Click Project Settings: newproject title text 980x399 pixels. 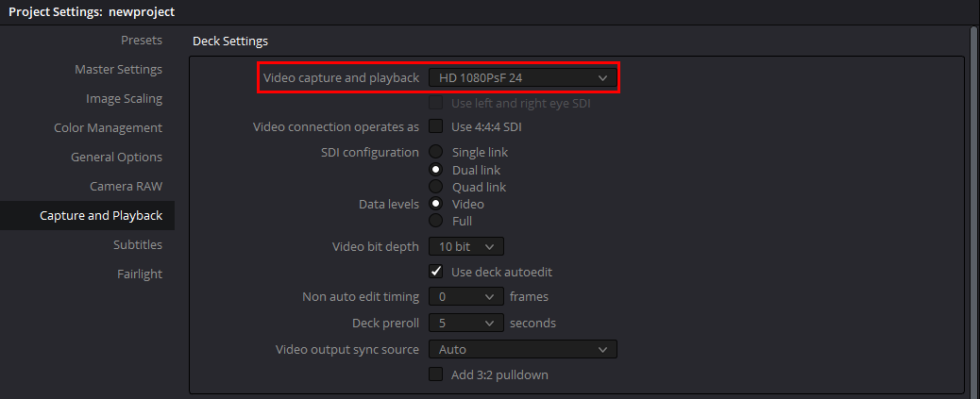coord(92,12)
